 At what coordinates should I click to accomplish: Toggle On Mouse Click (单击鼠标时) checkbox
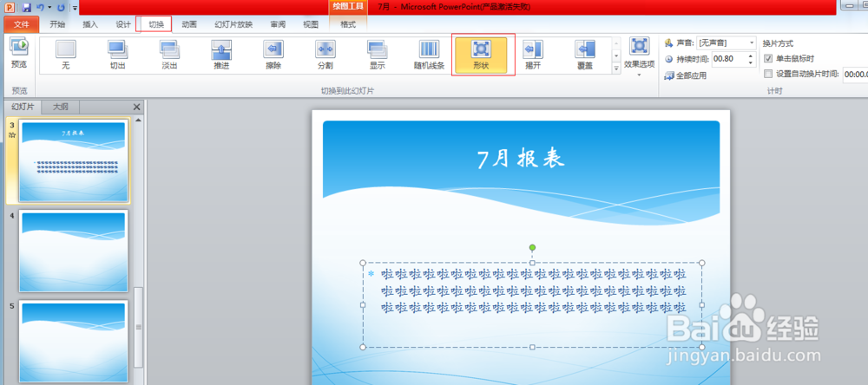[x=768, y=59]
